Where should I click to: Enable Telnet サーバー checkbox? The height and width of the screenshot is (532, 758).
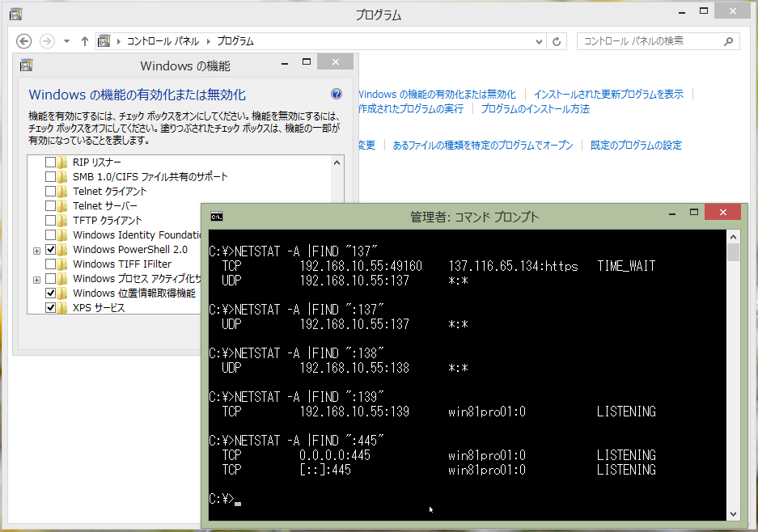point(50,205)
